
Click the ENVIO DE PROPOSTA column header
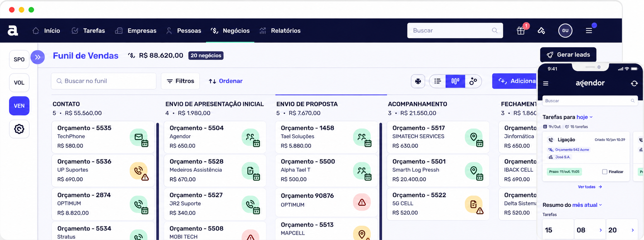307,104
